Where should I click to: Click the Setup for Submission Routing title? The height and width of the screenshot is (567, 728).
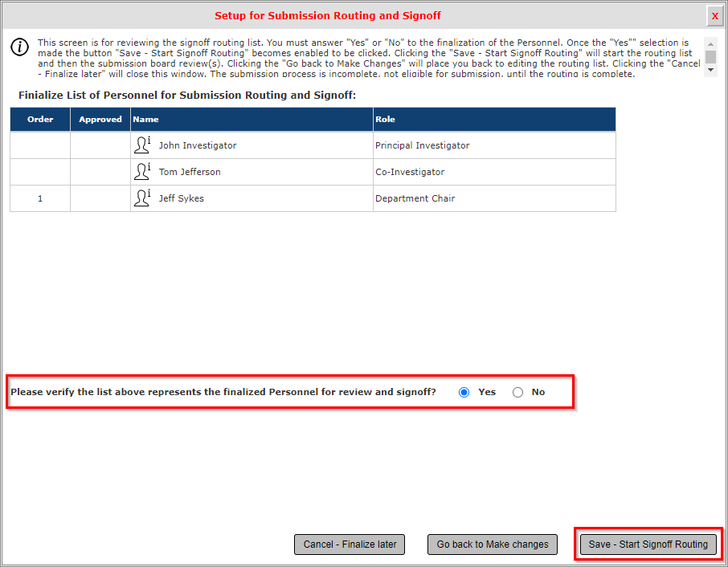pyautogui.click(x=327, y=15)
